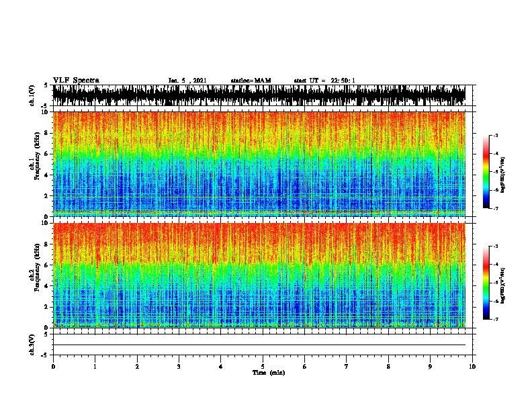Click the time axis tick label 1
The width and height of the screenshot is (532, 411).
click(95, 366)
